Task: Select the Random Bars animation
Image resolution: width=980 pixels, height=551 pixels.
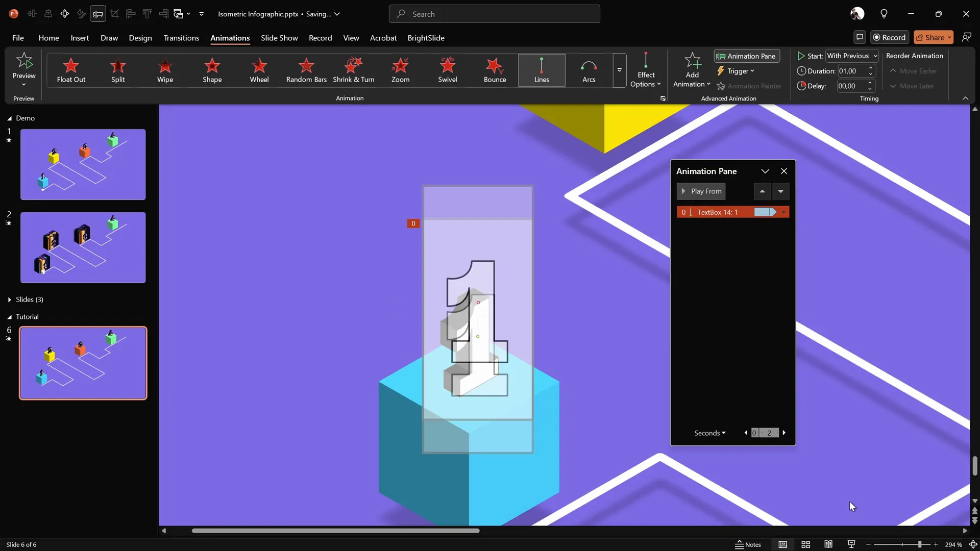Action: 306,70
